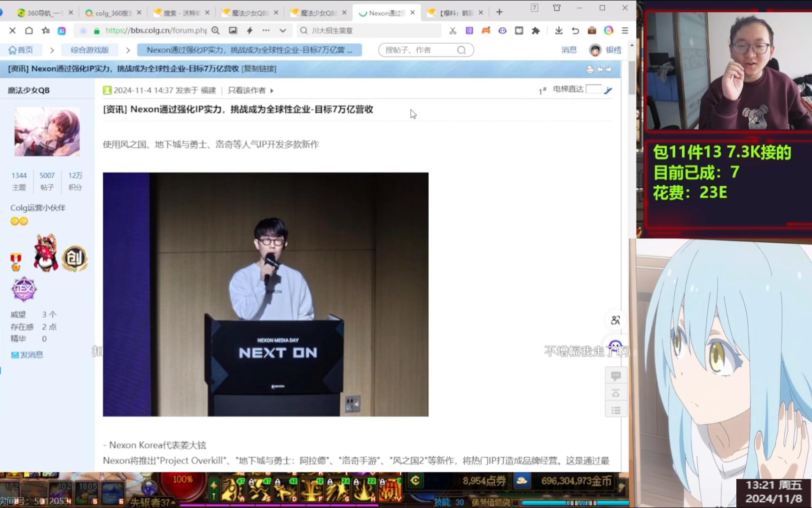Focus the 搜帖子、作者 forum search field
This screenshot has width=812, height=508.
418,50
